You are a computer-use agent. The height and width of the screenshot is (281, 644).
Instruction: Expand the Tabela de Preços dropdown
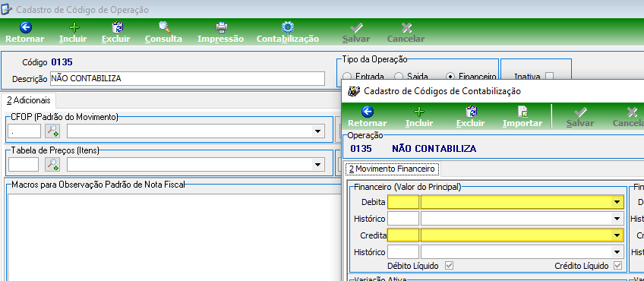coord(317,165)
